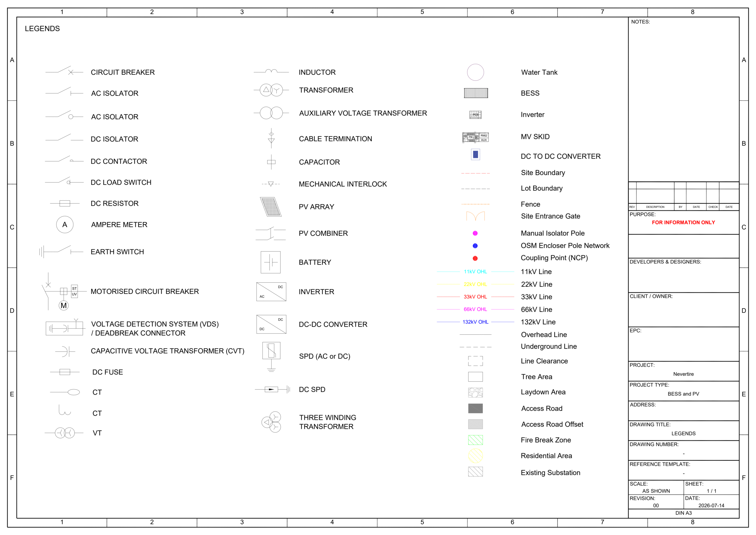Click the MV SKID symbol
The height and width of the screenshot is (535, 756).
pyautogui.click(x=475, y=137)
